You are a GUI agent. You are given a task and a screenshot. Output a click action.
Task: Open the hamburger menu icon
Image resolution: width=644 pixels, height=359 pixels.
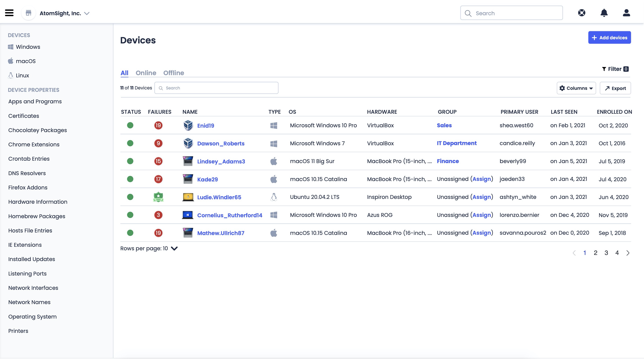pyautogui.click(x=9, y=13)
